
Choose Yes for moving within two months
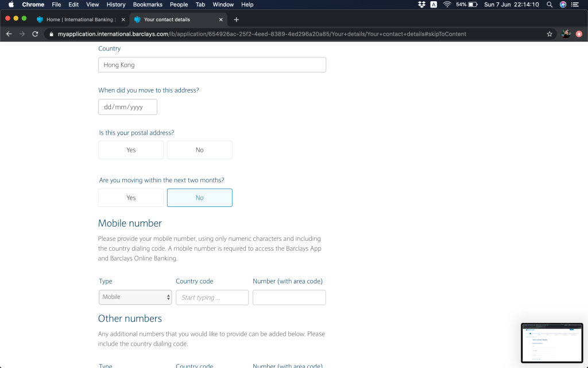(x=131, y=198)
